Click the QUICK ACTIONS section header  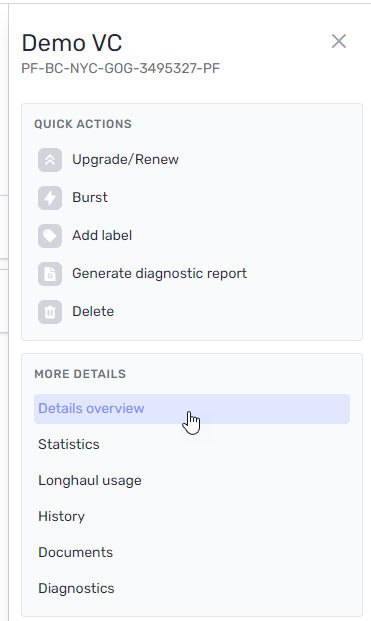coord(83,124)
